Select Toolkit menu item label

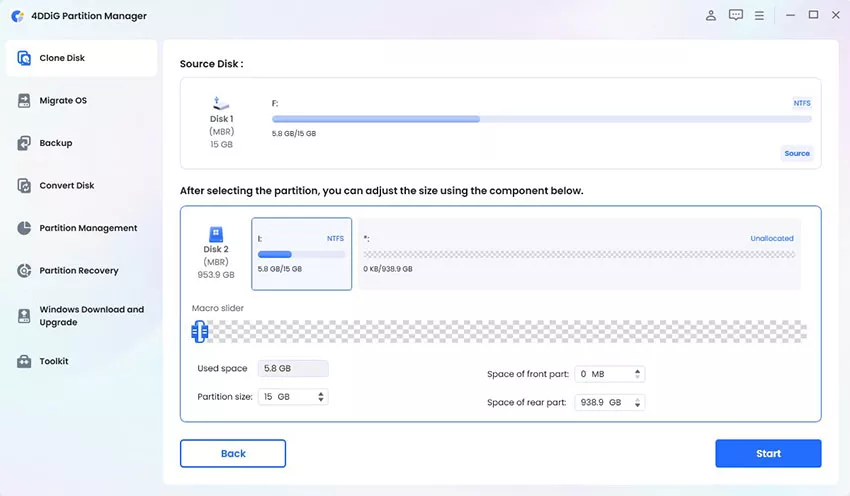pos(54,361)
